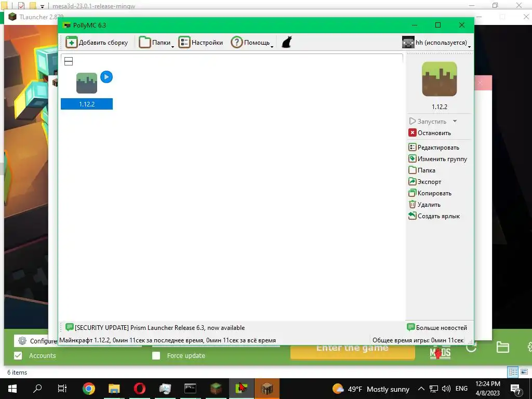The height and width of the screenshot is (399, 532).
Task: Open the hh account dropdown
Action: click(x=436, y=43)
